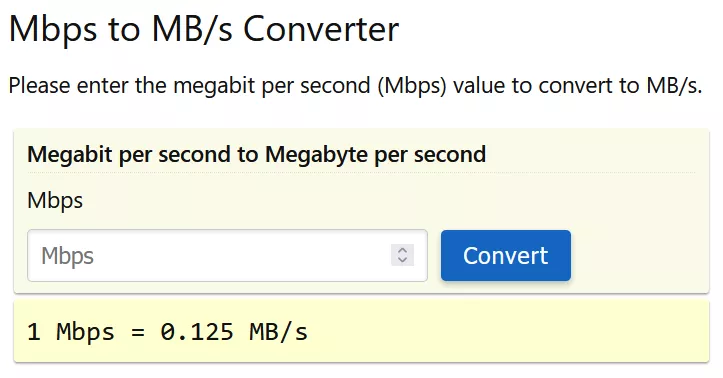
Task: Click "MB/s." ending the instruction sentence
Action: pos(675,86)
